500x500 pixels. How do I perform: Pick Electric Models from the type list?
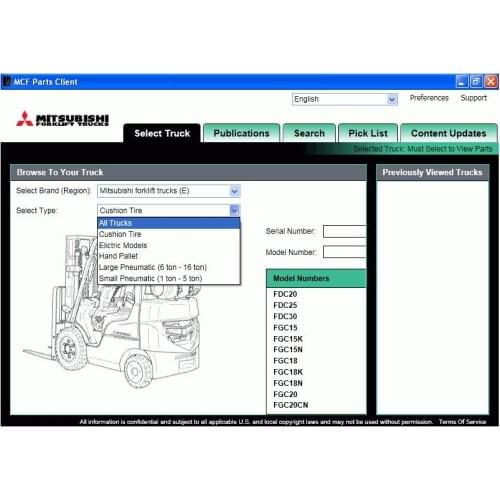(169, 245)
